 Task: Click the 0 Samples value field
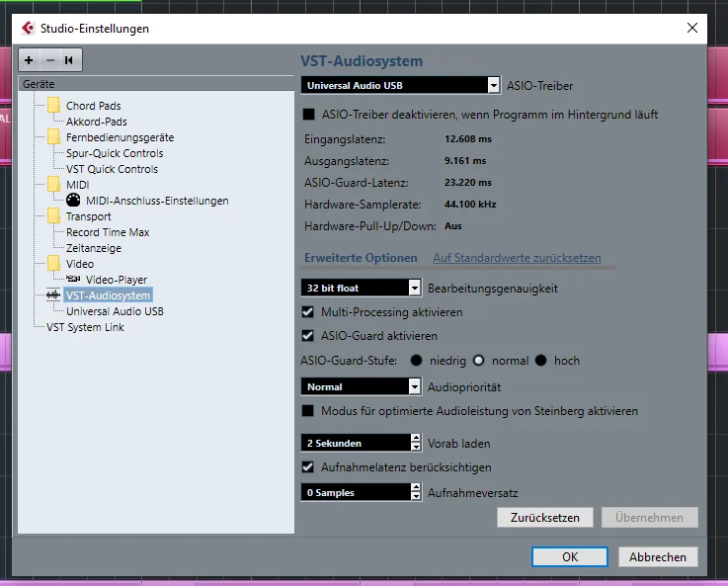tap(356, 492)
